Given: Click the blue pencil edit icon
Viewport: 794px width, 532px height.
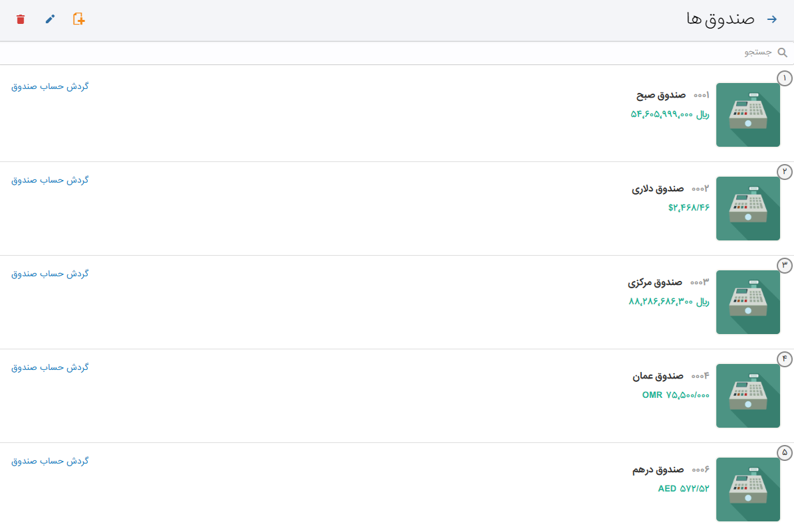Looking at the screenshot, I should coord(50,19).
